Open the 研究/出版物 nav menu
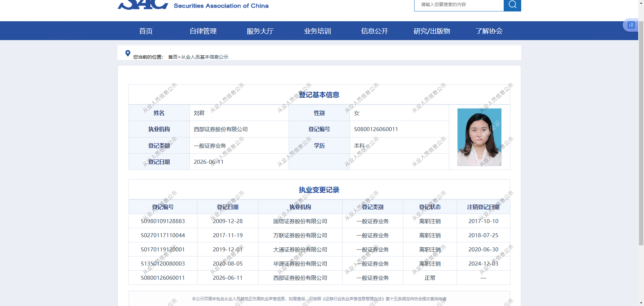644x306 pixels. (x=432, y=31)
